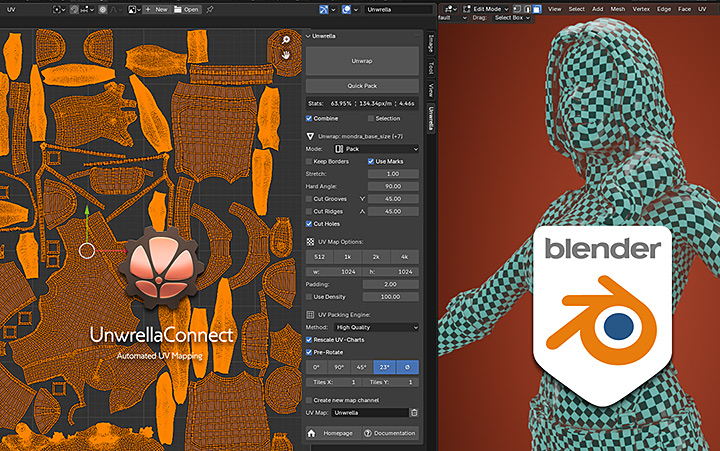This screenshot has width=720, height=451.
Task: Select the 90° rotation option
Action: pyautogui.click(x=339, y=367)
